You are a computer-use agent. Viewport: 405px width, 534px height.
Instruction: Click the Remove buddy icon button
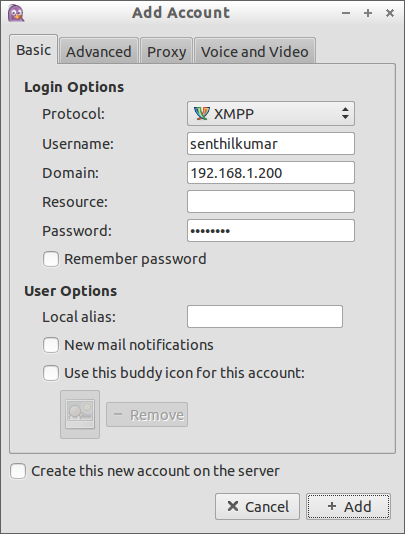147,414
